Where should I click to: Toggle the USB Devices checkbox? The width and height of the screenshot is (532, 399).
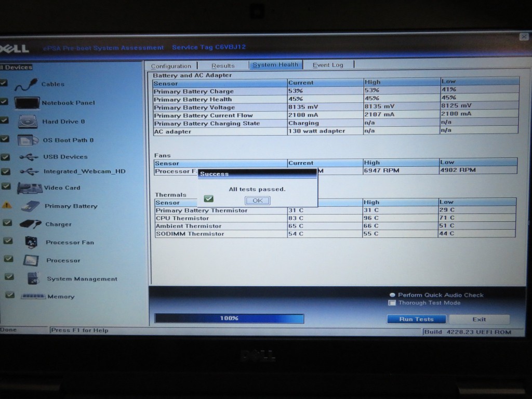(5, 157)
